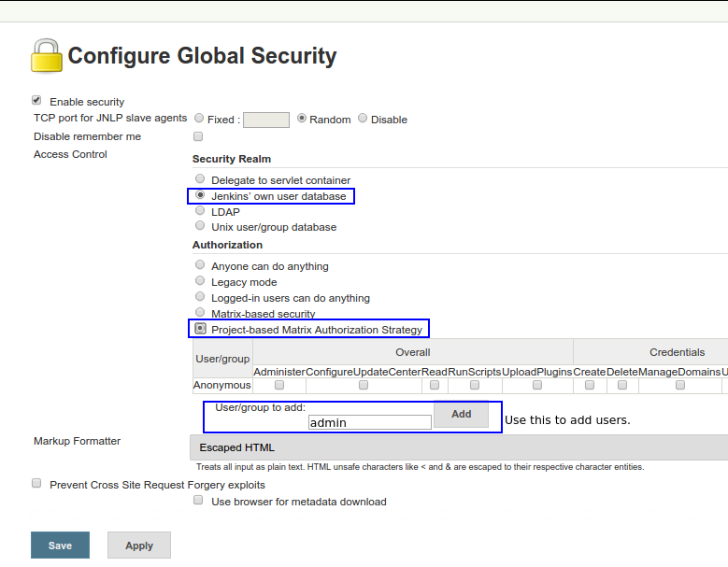Check Anonymous RunScripts permission

475,385
